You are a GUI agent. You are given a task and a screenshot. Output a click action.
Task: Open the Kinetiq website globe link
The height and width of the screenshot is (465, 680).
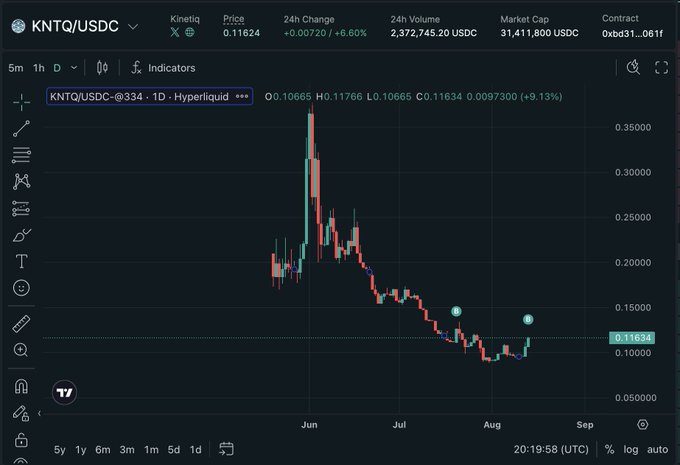190,32
